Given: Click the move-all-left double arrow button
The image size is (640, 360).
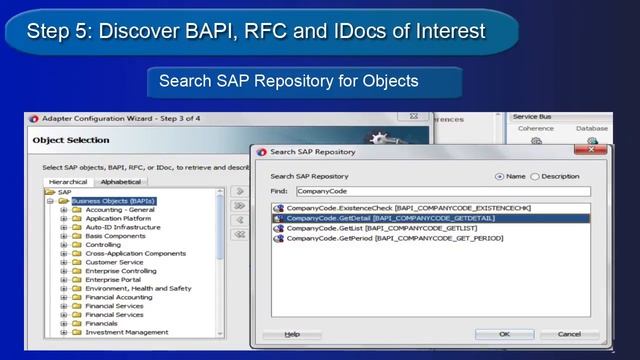Looking at the screenshot, I should pos(240,235).
